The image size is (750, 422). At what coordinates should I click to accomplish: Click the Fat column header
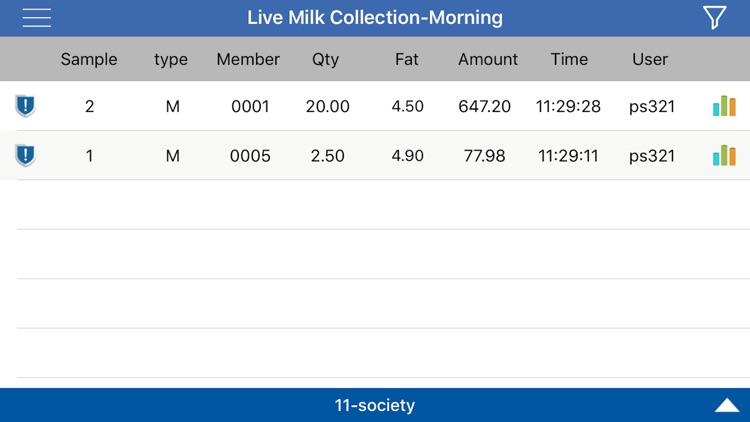(x=407, y=59)
